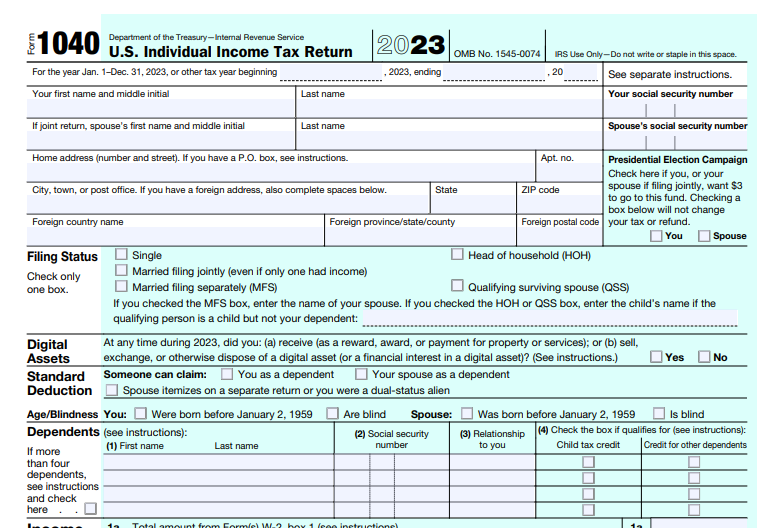Check Child tax credit box for first dependent
Image resolution: width=765 pixels, height=528 pixels.
click(589, 462)
